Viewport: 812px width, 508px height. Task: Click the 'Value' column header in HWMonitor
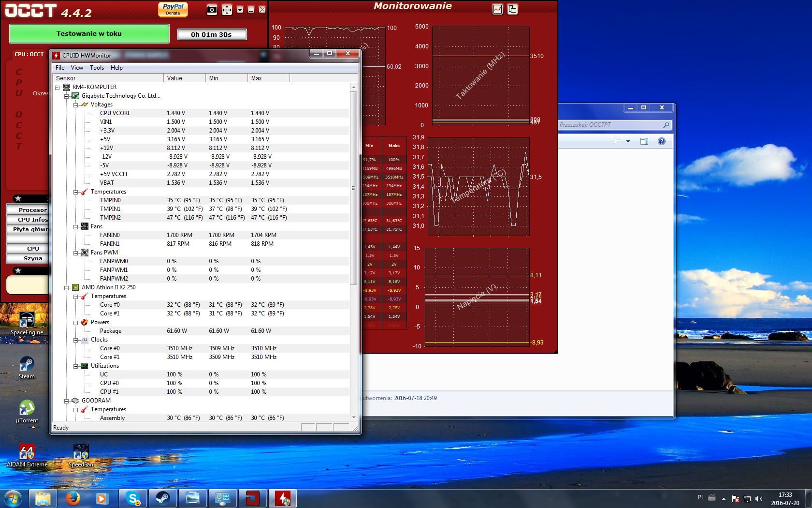tap(185, 78)
